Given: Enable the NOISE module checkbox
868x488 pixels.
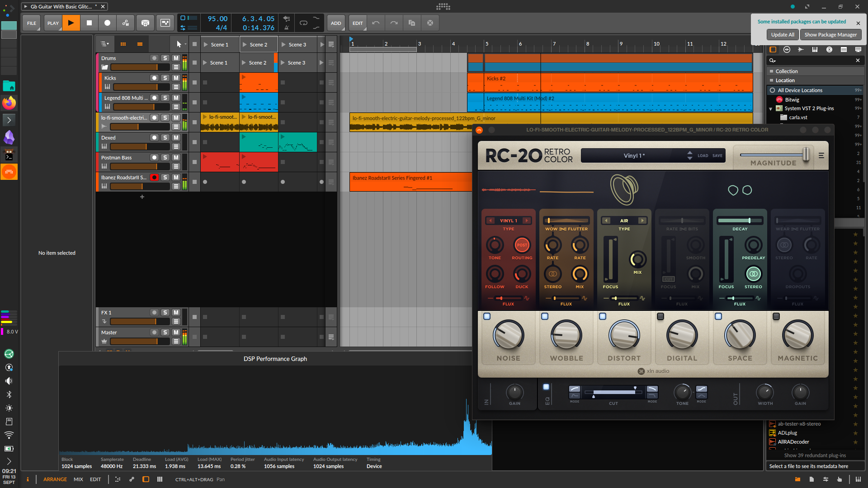Looking at the screenshot, I should click(487, 316).
